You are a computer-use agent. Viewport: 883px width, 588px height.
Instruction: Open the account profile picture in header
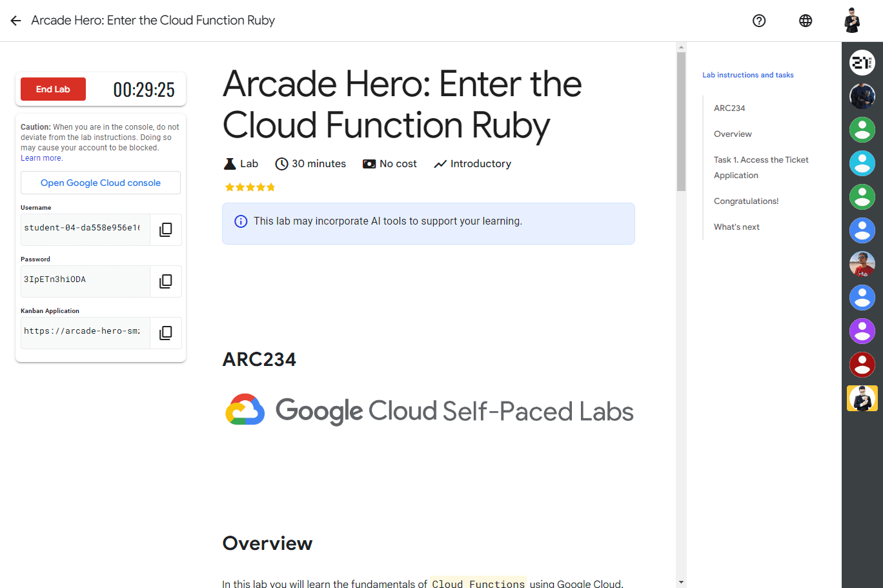click(852, 21)
